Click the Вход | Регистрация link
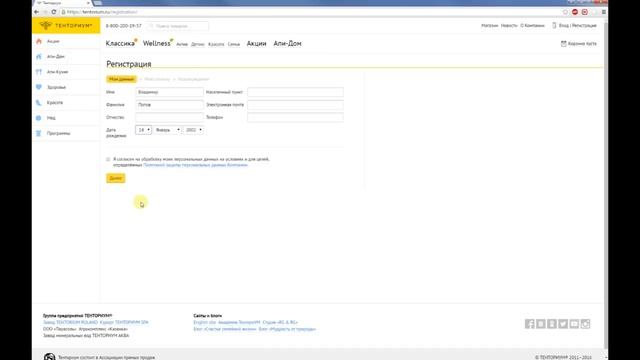The width and height of the screenshot is (640, 360). (x=578, y=25)
